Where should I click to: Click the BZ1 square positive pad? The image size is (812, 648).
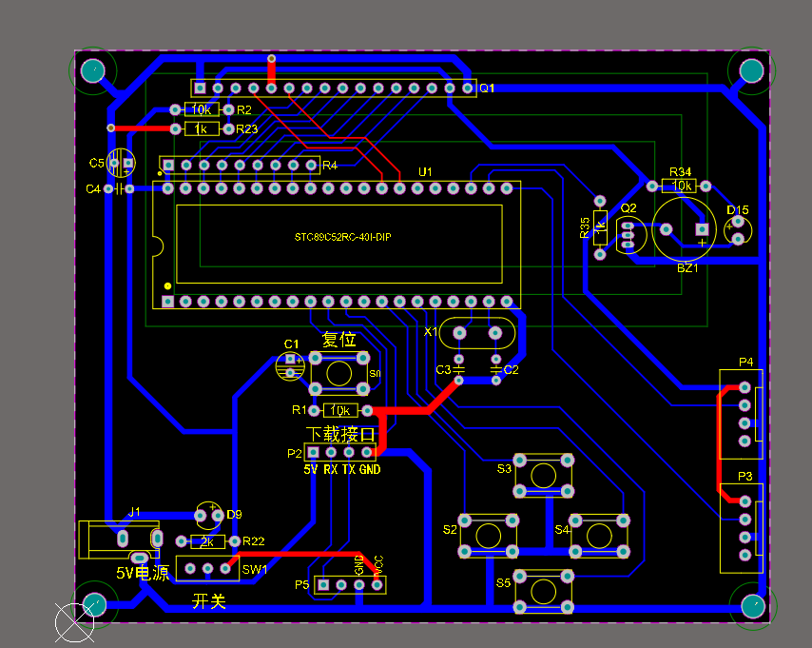(x=703, y=229)
